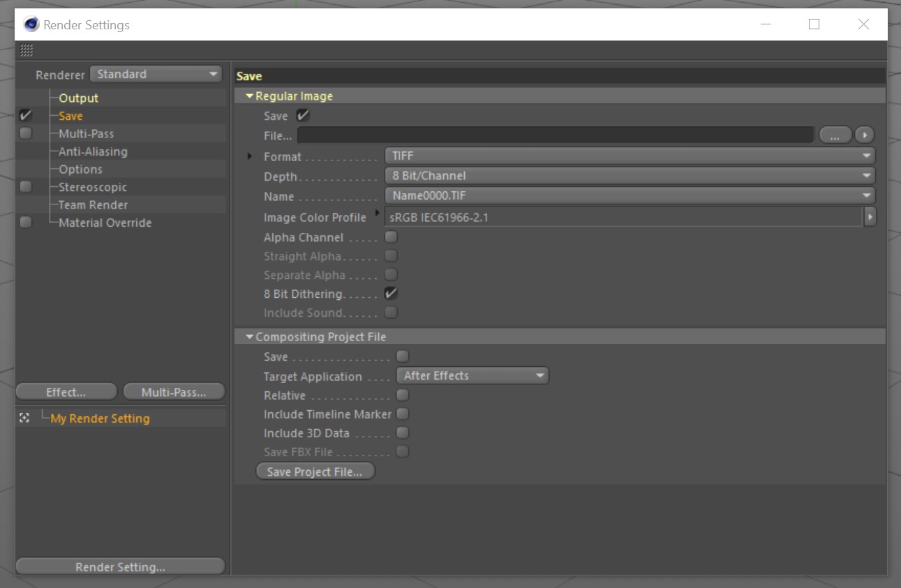Click the Render Setting... button

(120, 567)
